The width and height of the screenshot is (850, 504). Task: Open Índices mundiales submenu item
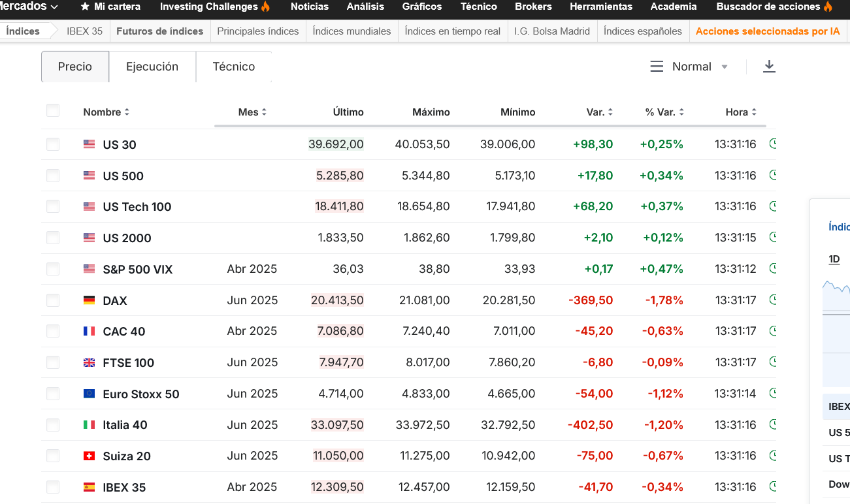point(351,31)
